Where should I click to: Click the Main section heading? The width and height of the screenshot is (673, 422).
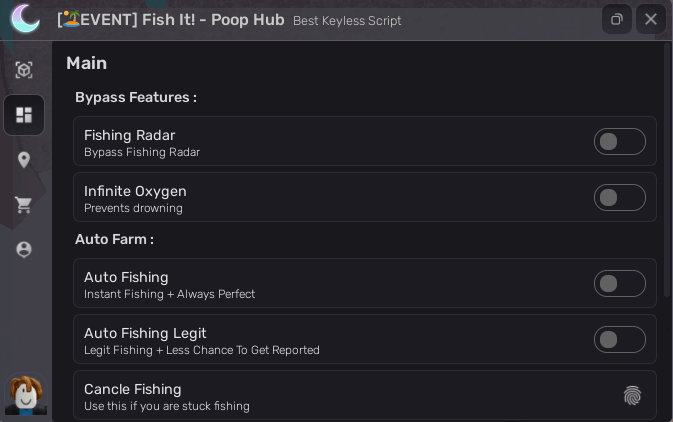coord(87,63)
